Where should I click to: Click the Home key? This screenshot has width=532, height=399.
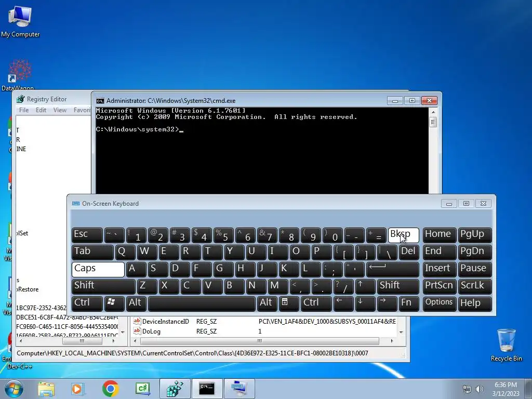440,235
